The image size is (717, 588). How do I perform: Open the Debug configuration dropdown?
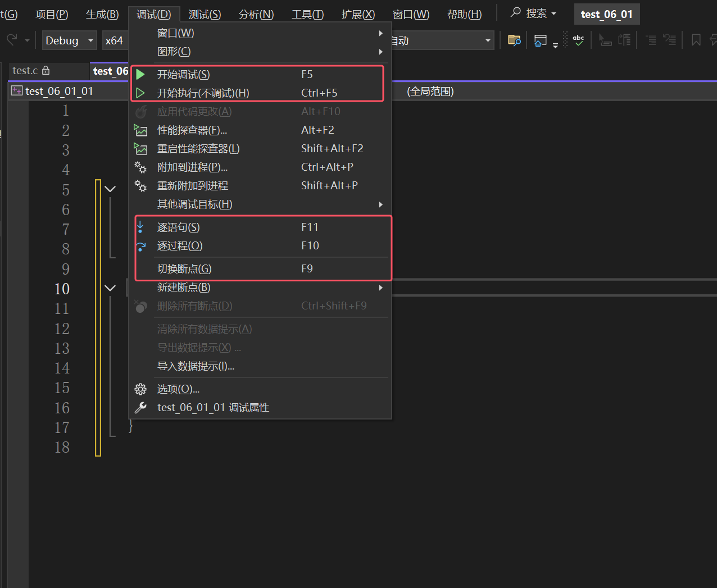point(70,40)
